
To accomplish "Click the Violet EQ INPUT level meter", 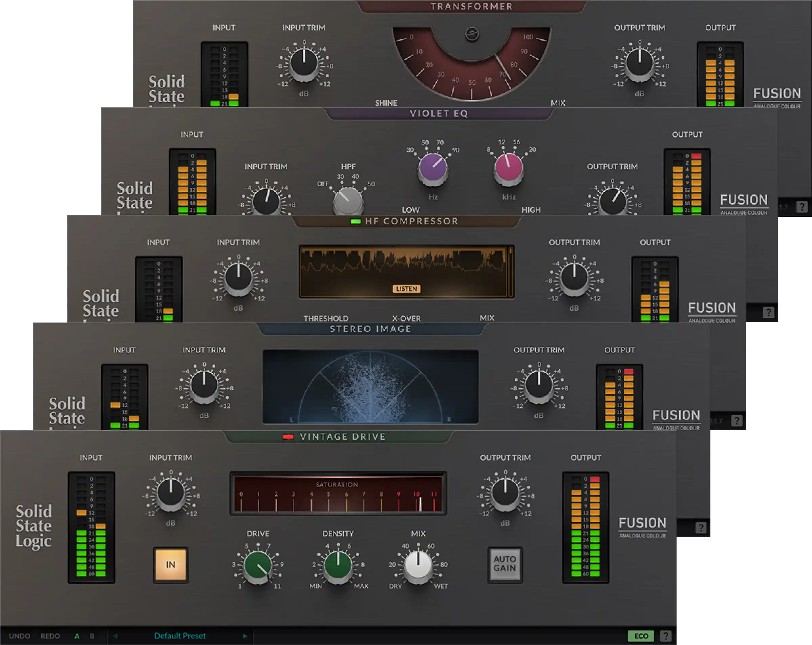I will (x=192, y=182).
